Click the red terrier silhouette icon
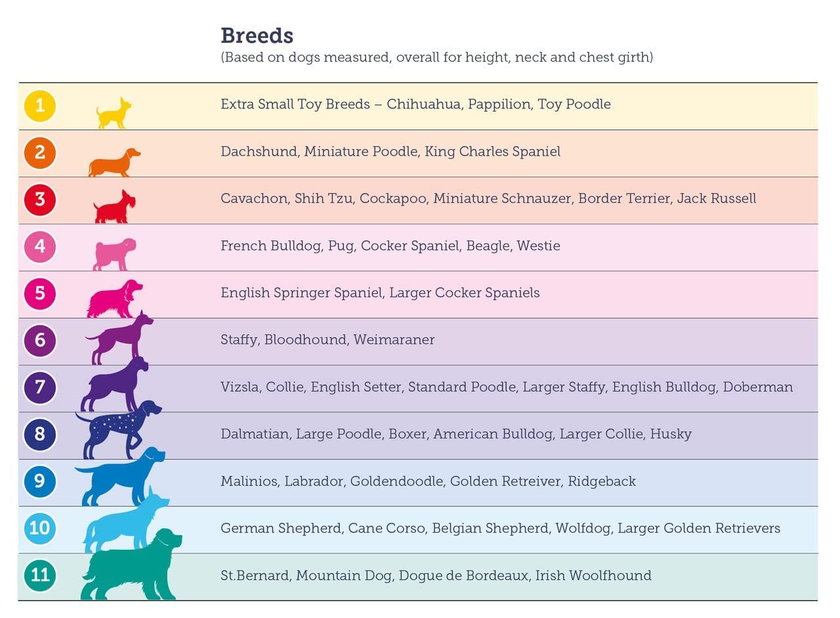This screenshot has width=840, height=618. [x=114, y=209]
